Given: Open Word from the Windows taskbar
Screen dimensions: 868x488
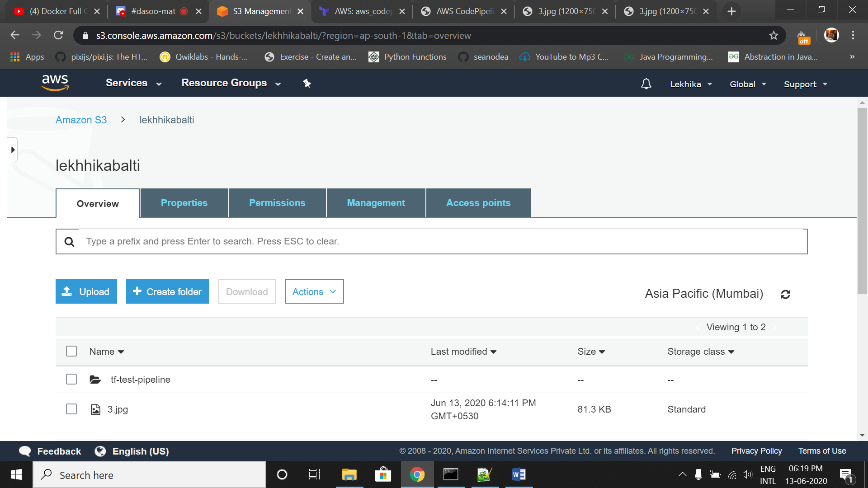Looking at the screenshot, I should pos(519,474).
